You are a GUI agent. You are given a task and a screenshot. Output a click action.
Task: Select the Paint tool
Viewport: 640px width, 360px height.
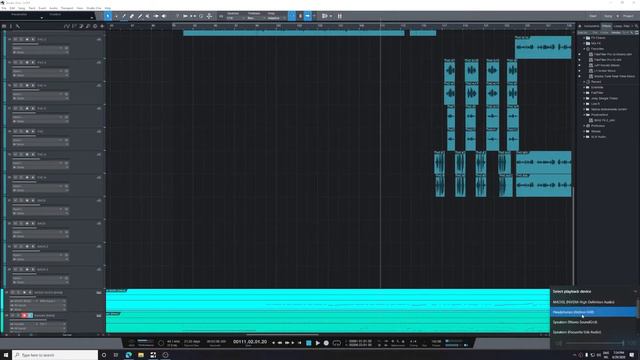pyautogui.click(x=140, y=16)
